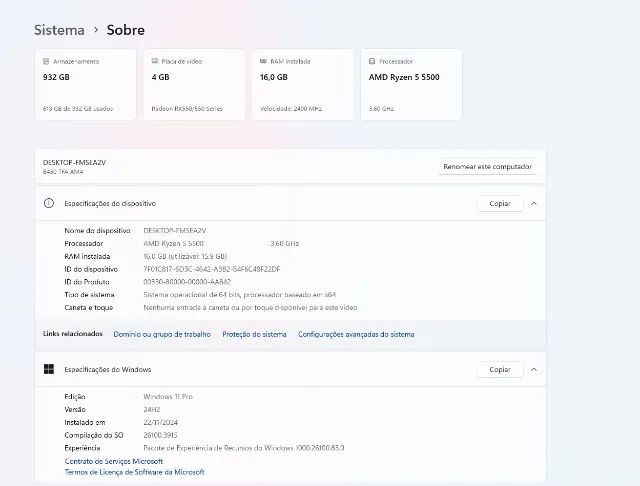Select version value 24H2
Screen dimensions: 640x486
[x=152, y=409]
